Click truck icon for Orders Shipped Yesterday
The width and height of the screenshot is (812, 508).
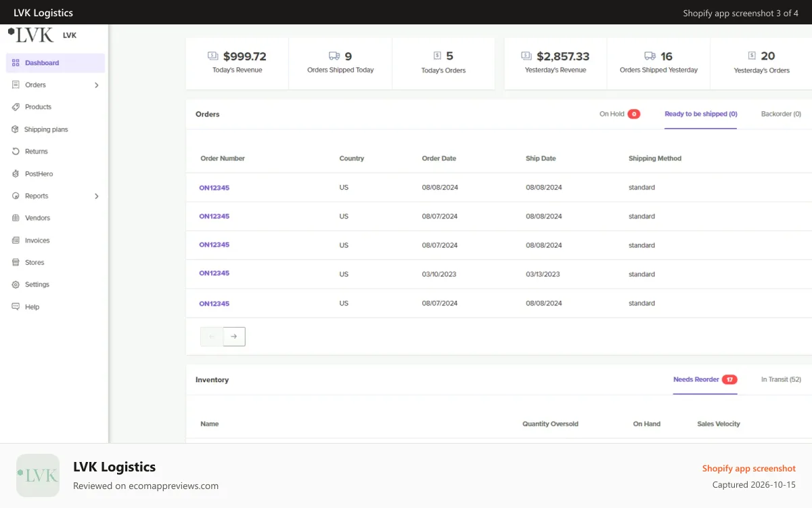[650, 56]
